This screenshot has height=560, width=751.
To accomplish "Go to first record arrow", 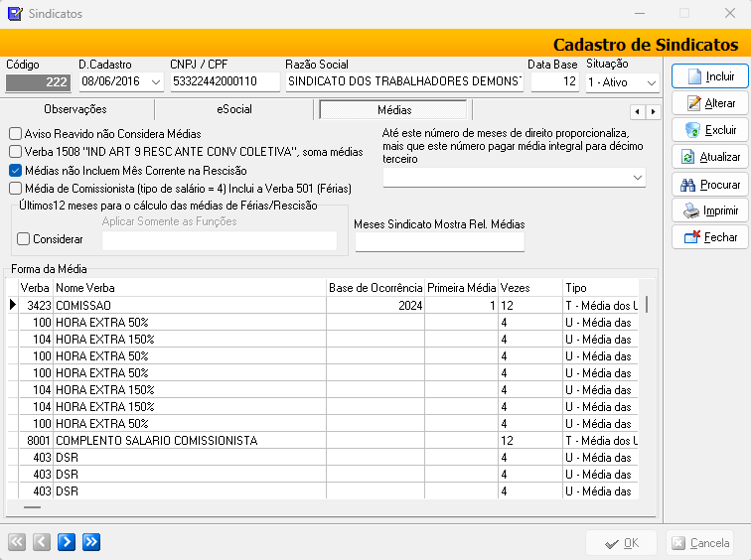I will coord(17,542).
